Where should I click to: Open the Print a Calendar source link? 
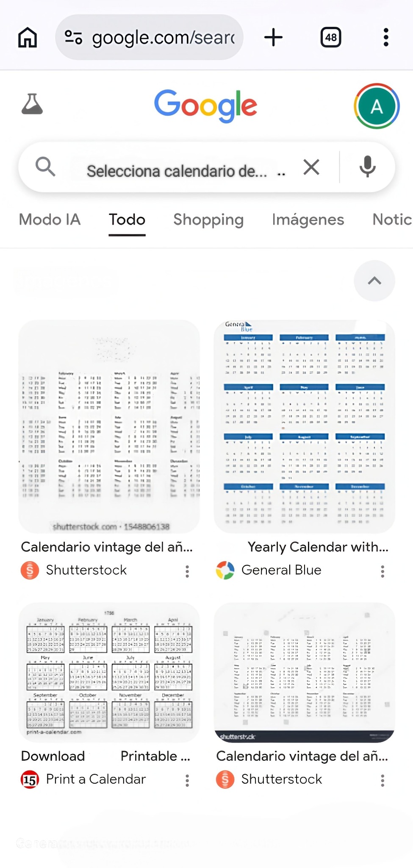coord(96,779)
